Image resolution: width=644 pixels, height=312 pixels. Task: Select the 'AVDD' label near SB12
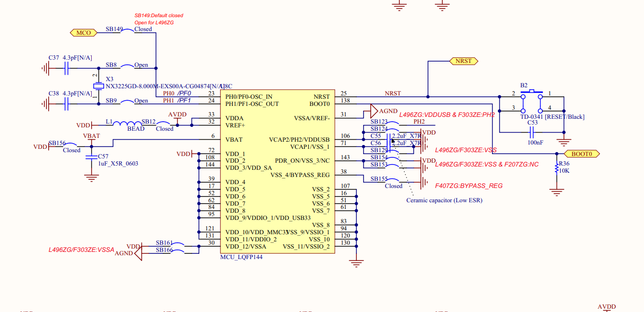tap(177, 115)
